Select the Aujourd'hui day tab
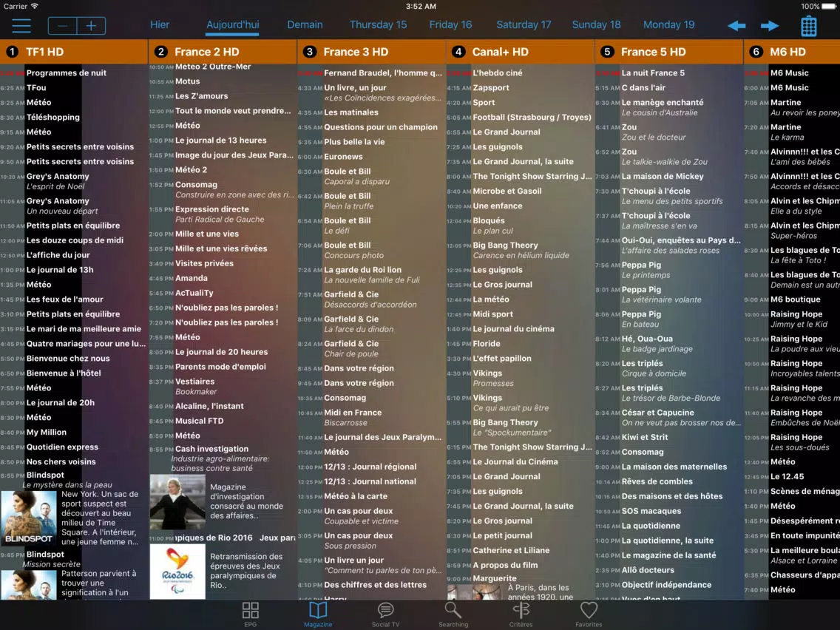Screen dimensions: 840x630 [x=232, y=24]
